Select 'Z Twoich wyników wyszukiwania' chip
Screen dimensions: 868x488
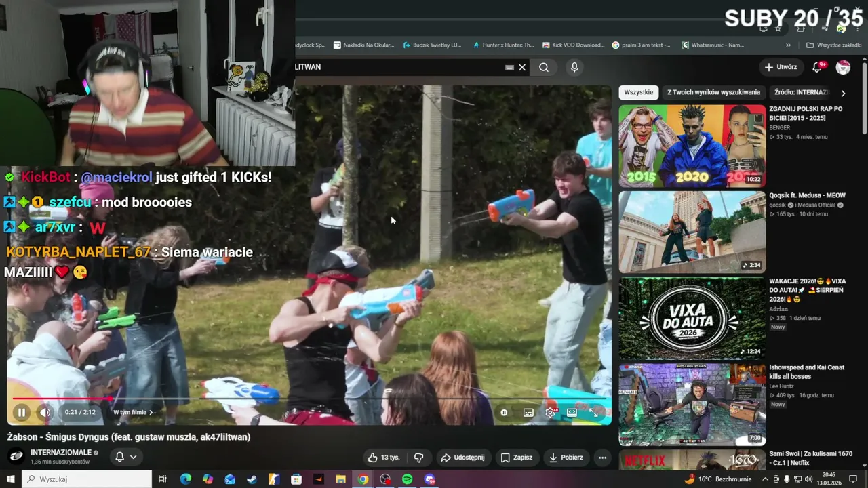713,92
